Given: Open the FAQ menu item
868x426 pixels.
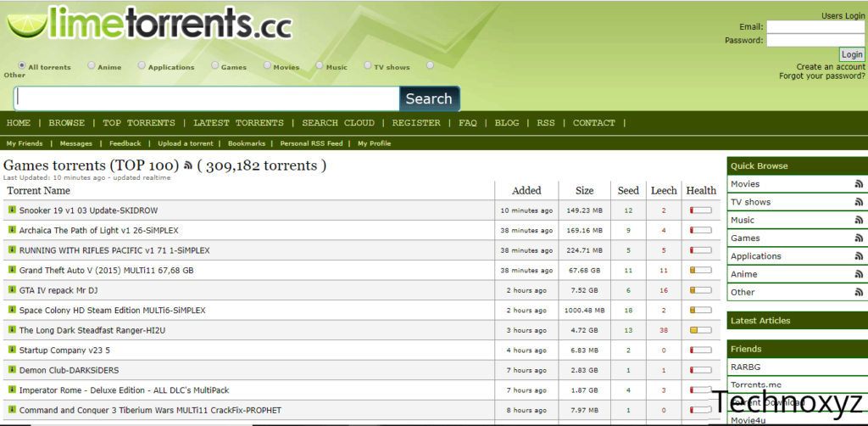Looking at the screenshot, I should tap(468, 123).
